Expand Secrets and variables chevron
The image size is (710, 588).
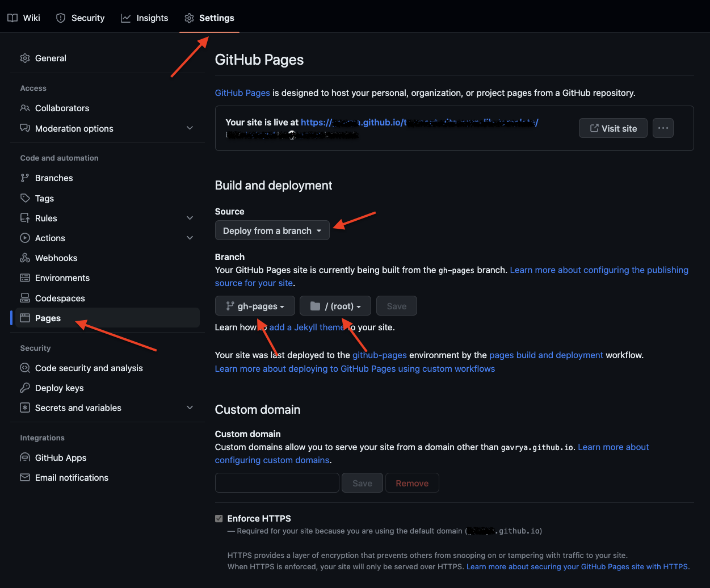pos(190,408)
